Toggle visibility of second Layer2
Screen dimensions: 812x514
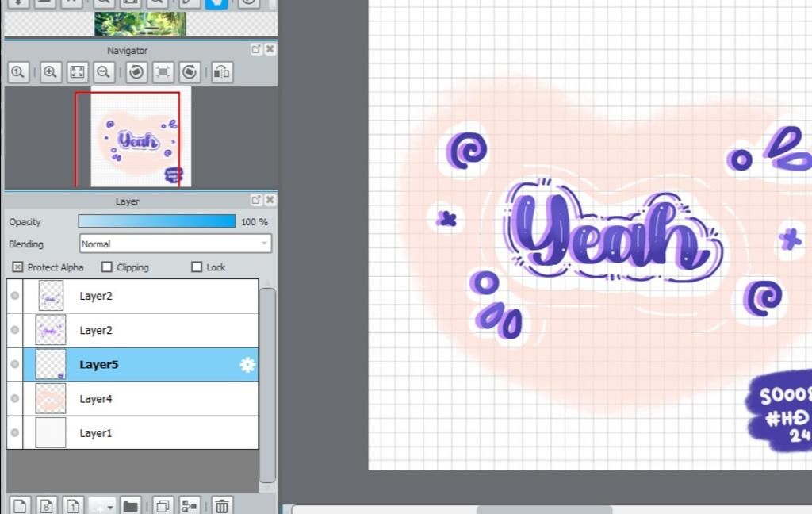click(x=14, y=330)
